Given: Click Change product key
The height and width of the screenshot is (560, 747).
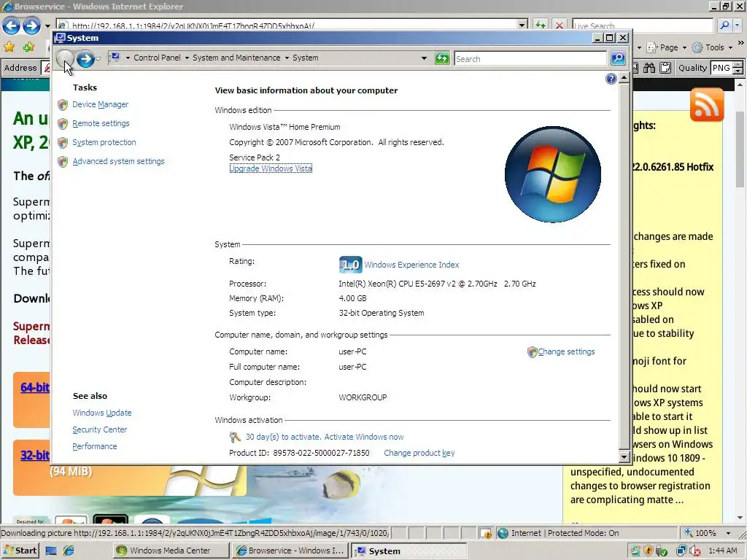Looking at the screenshot, I should pyautogui.click(x=419, y=453).
